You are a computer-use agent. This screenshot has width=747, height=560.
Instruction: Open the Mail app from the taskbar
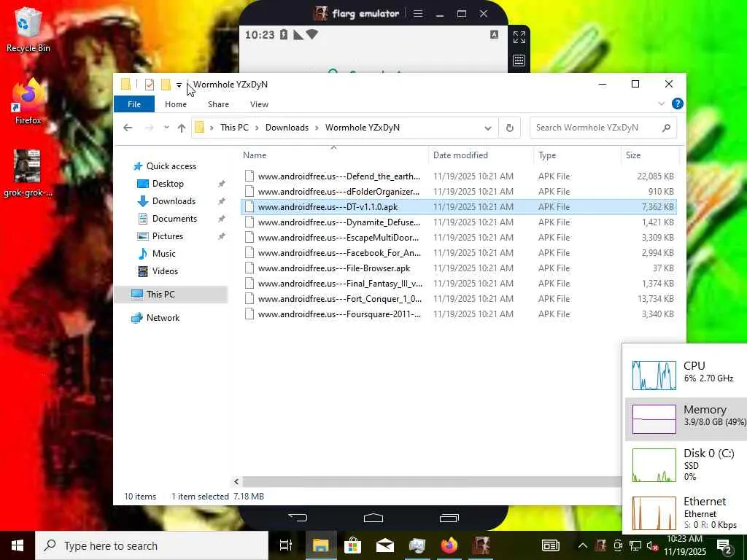point(385,545)
